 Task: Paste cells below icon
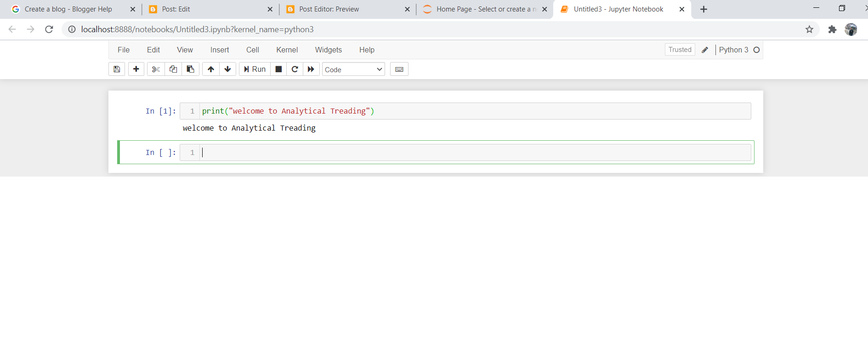coord(190,69)
